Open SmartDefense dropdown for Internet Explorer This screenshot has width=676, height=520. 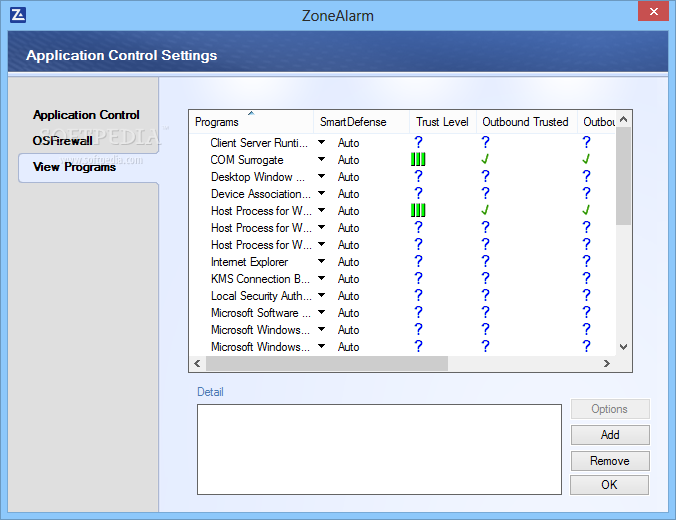321,261
